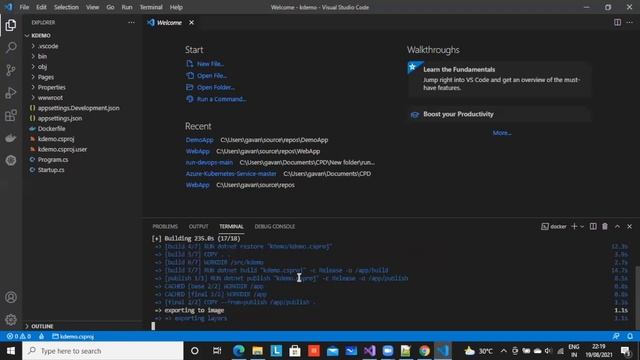640x360 pixels.
Task: Open the Dockerfile in explorer
Action: (x=82, y=129)
